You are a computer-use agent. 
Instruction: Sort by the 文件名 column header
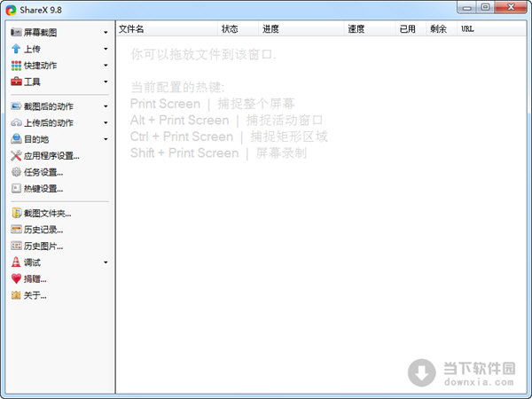pyautogui.click(x=167, y=29)
